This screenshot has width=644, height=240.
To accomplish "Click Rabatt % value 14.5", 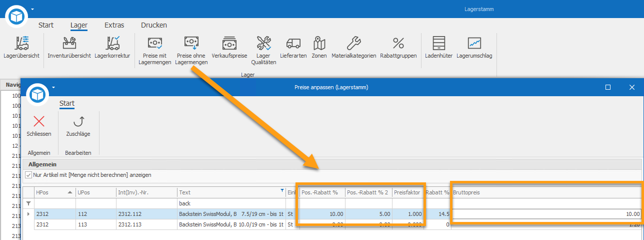I will coord(437,214).
